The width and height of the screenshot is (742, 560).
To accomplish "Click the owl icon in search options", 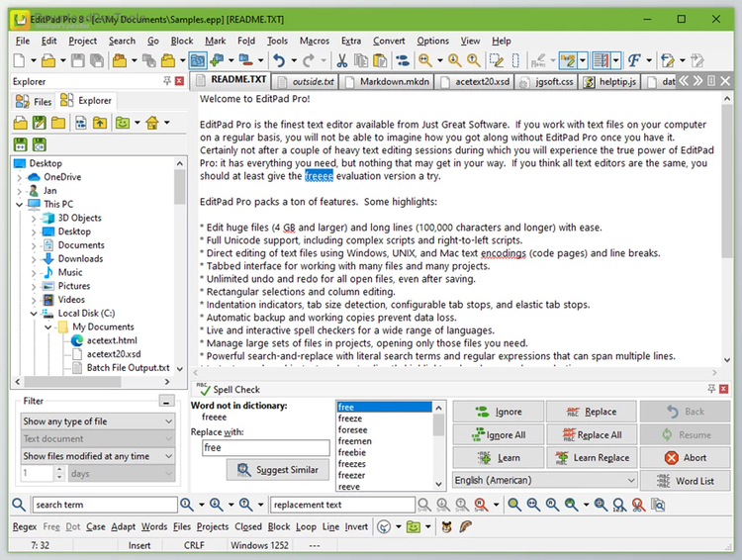I will [447, 527].
